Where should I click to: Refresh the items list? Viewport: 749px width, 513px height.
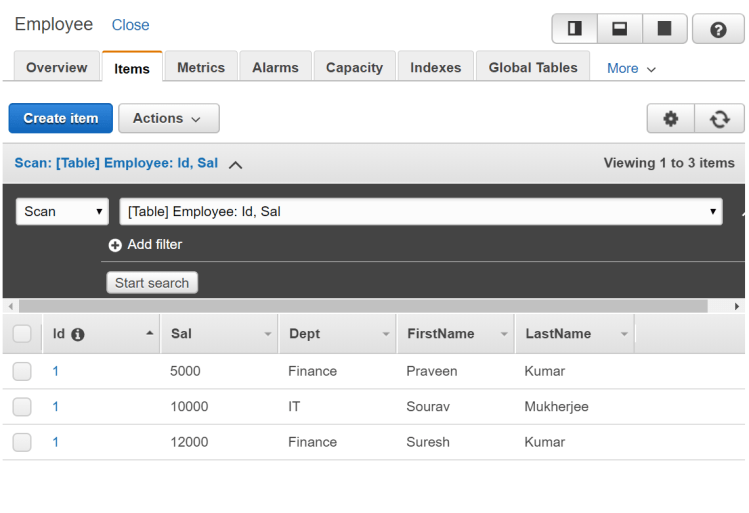point(720,118)
